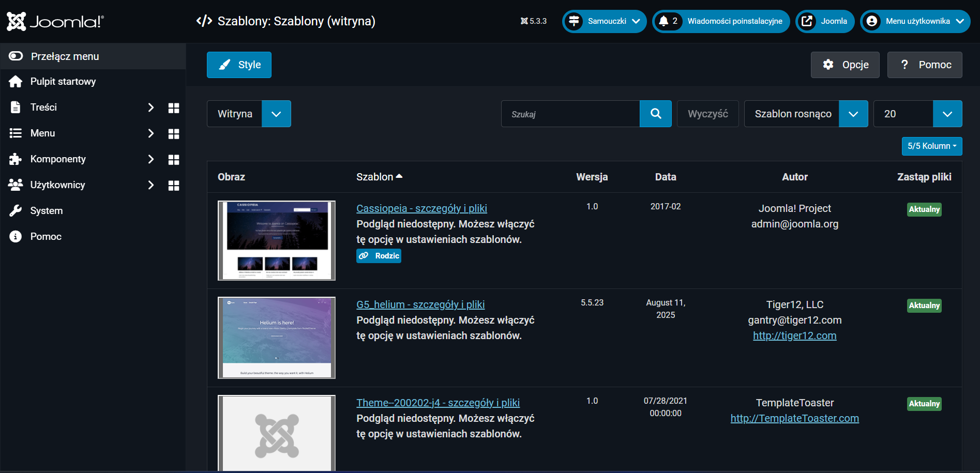Open Treści dashboard grid icon
The image size is (980, 473).
point(174,108)
